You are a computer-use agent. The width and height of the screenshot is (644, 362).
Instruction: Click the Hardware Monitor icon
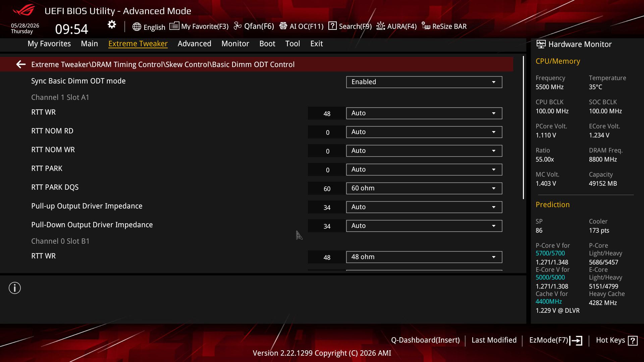coord(541,44)
